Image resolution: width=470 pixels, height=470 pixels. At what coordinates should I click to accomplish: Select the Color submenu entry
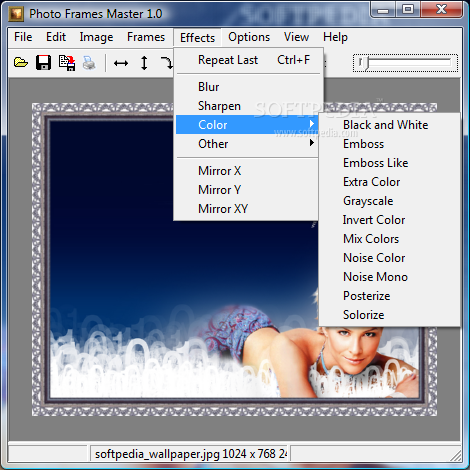[x=247, y=125]
